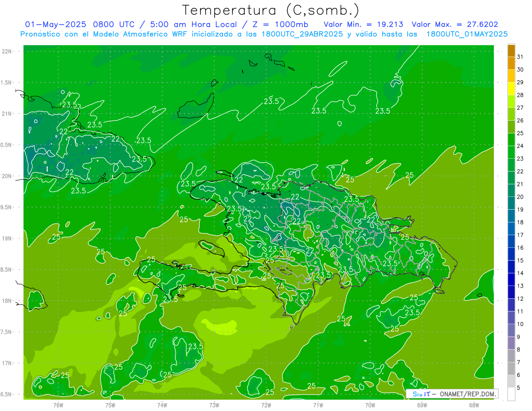The width and height of the screenshot is (532, 411).
Task: Pick the yellow legend swatch between 28 and 29
Action: (x=511, y=89)
